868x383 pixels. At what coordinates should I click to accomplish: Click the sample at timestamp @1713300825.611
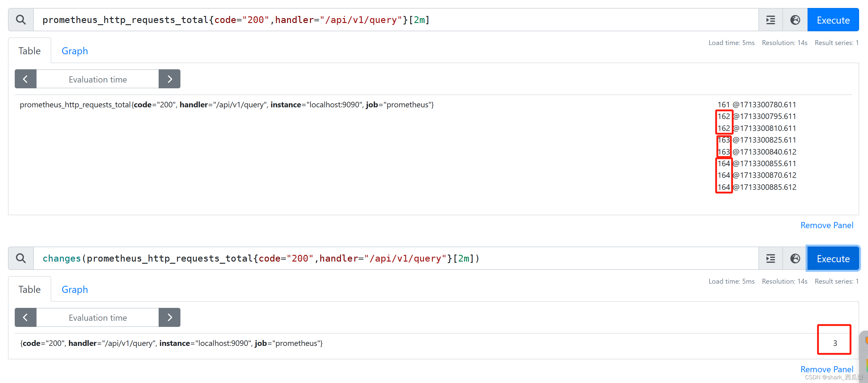[x=756, y=140]
